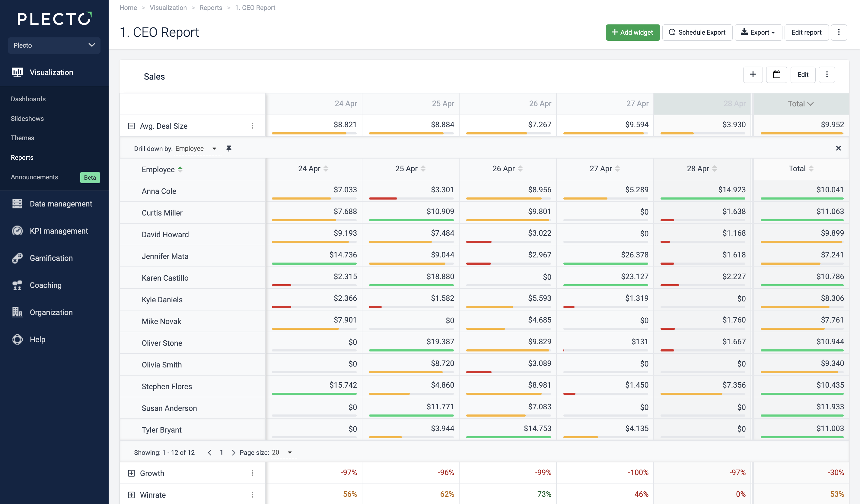The image size is (860, 504).
Task: Click the Schedule Export button
Action: [x=697, y=32]
